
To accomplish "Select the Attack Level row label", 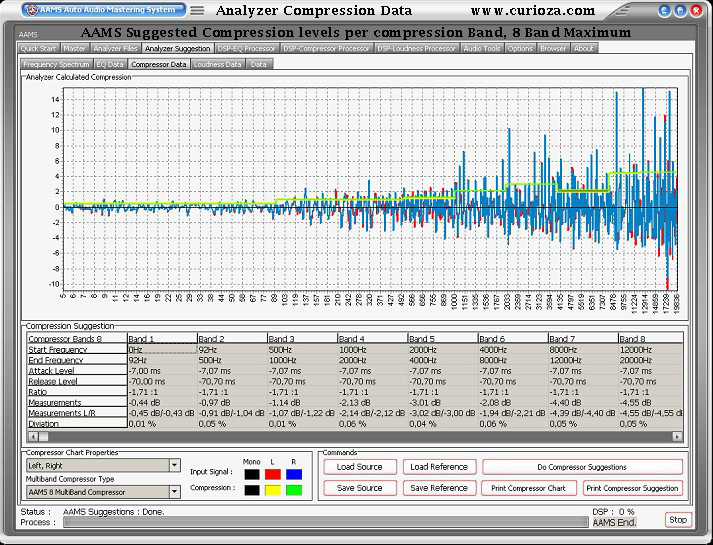I will point(77,370).
